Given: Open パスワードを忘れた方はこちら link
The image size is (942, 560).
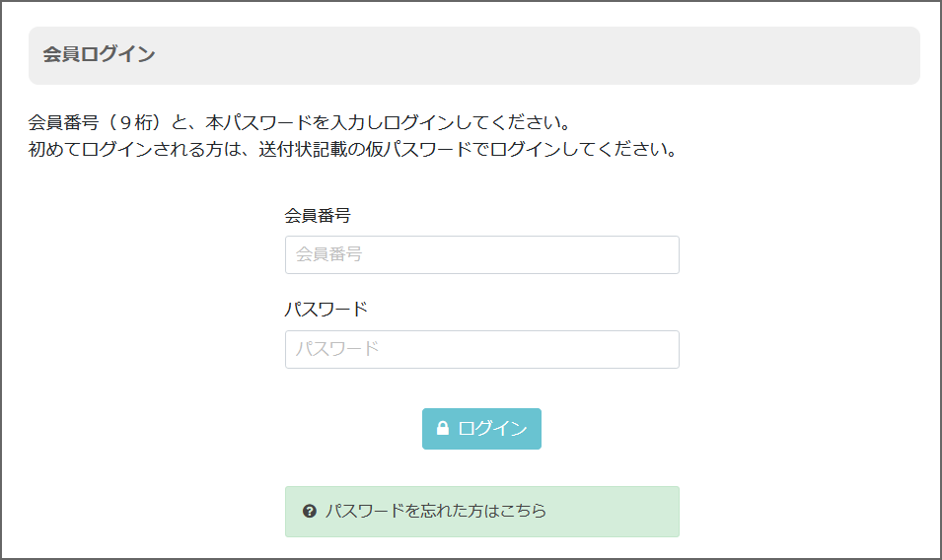Looking at the screenshot, I should point(436,512).
